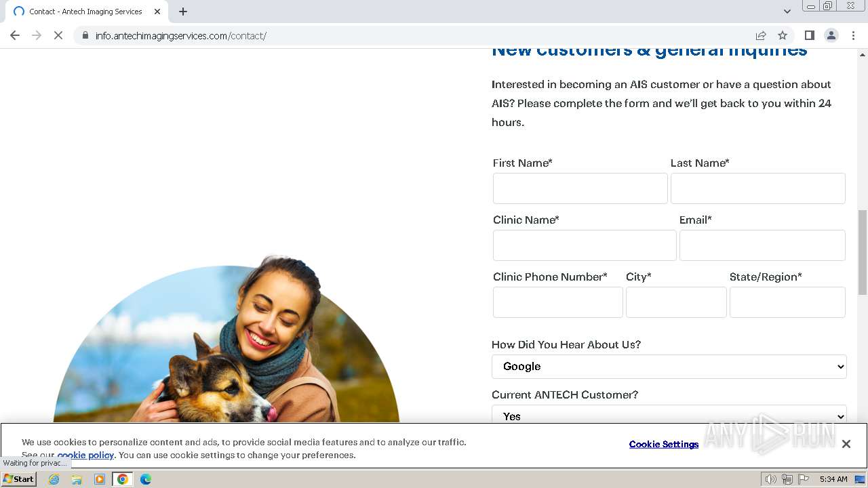Image resolution: width=868 pixels, height=488 pixels.
Task: Open the media player taskbar icon
Action: point(100,479)
